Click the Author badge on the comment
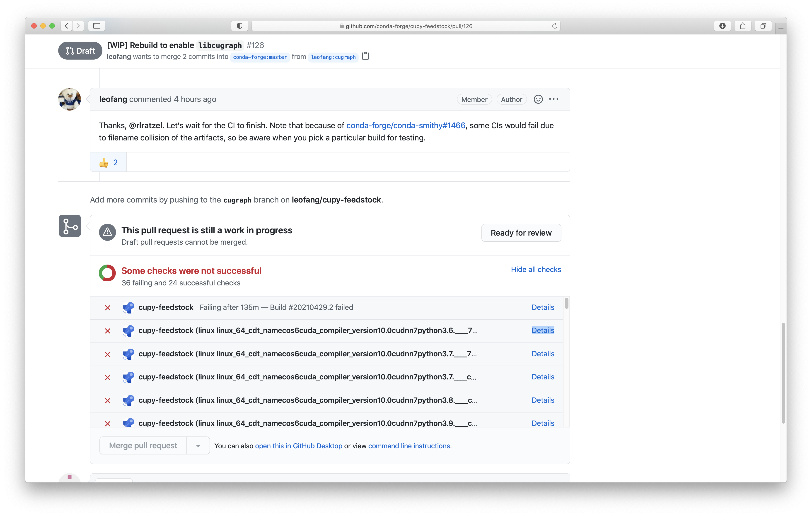The height and width of the screenshot is (516, 812). click(x=511, y=99)
